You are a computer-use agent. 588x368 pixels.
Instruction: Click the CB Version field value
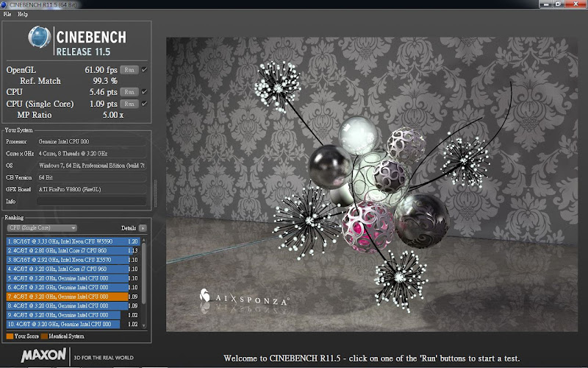pyautogui.click(x=91, y=177)
